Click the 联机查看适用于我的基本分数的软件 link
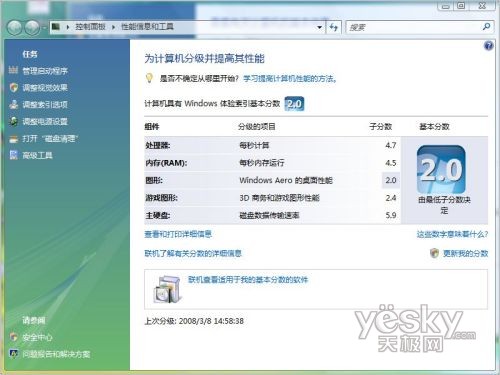The width and height of the screenshot is (500, 375). tap(248, 280)
